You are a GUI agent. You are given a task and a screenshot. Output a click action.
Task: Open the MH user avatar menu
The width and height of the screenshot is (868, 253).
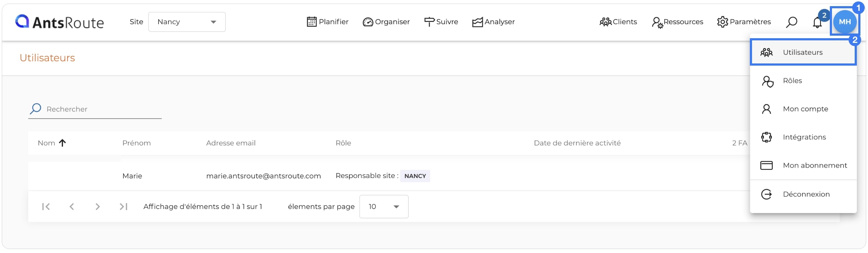point(845,22)
